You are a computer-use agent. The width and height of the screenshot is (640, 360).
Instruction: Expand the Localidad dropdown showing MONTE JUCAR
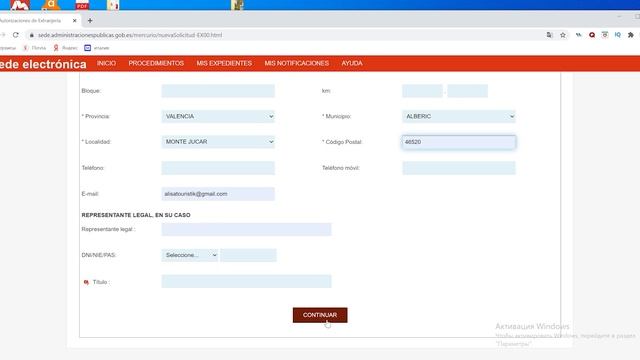point(218,142)
